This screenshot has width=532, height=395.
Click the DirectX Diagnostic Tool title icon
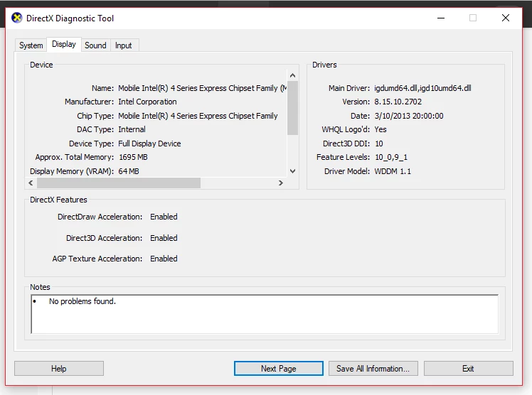point(16,18)
